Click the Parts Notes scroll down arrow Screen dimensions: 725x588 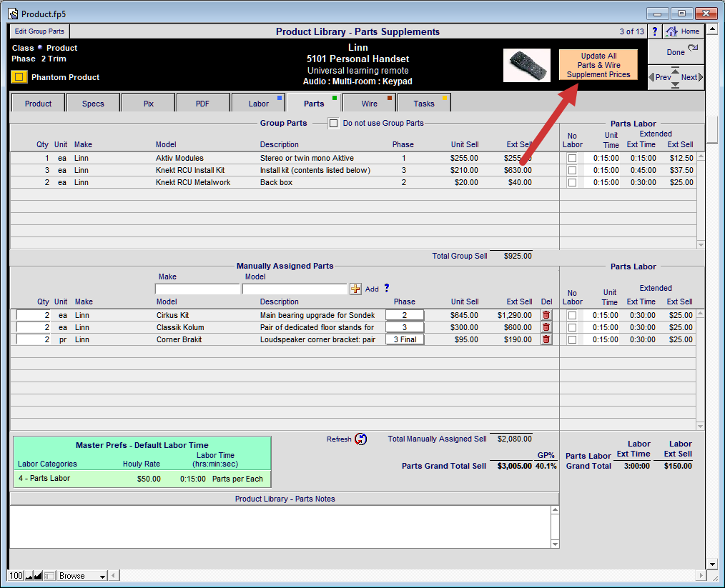pos(555,544)
